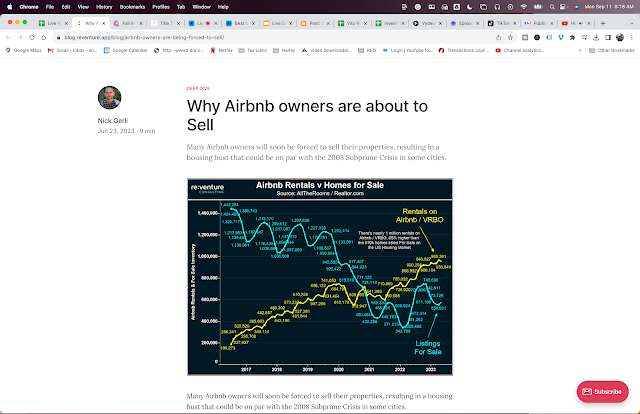
Task: Share this page with the share icon
Action: [498, 38]
